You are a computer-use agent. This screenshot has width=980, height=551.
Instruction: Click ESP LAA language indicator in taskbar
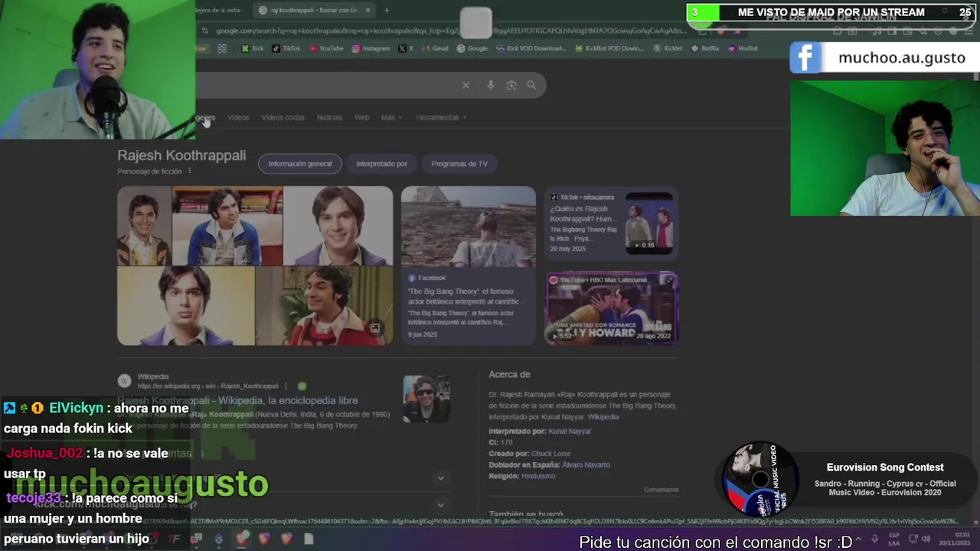coord(894,539)
